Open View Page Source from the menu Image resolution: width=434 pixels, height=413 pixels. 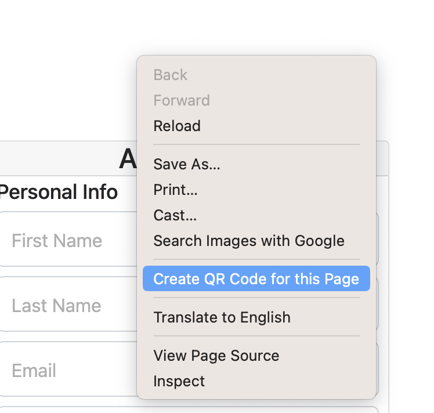point(256,355)
